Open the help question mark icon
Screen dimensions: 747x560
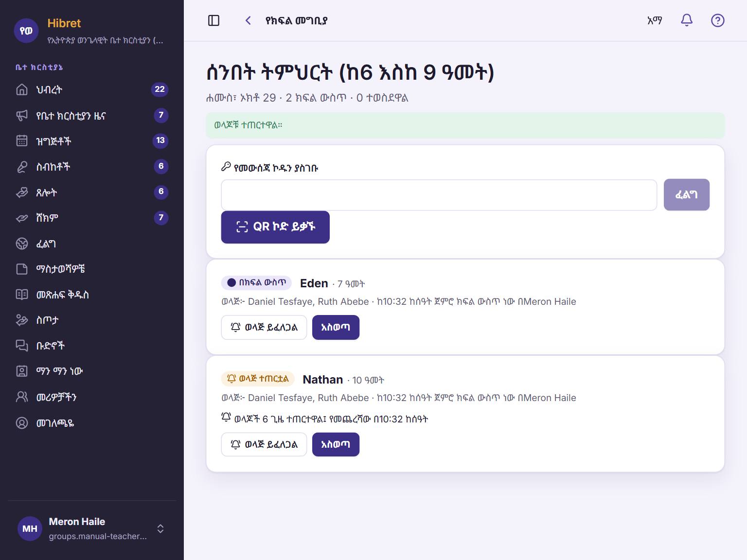pos(717,20)
